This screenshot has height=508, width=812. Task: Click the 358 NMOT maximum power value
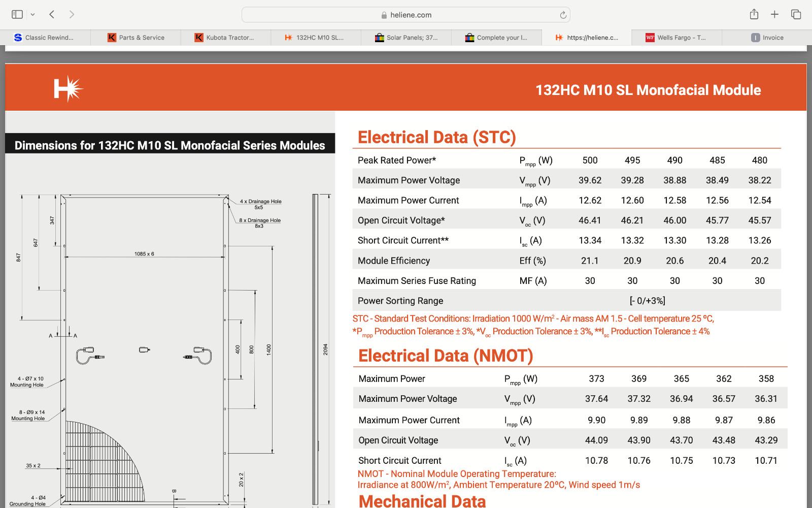pos(766,379)
